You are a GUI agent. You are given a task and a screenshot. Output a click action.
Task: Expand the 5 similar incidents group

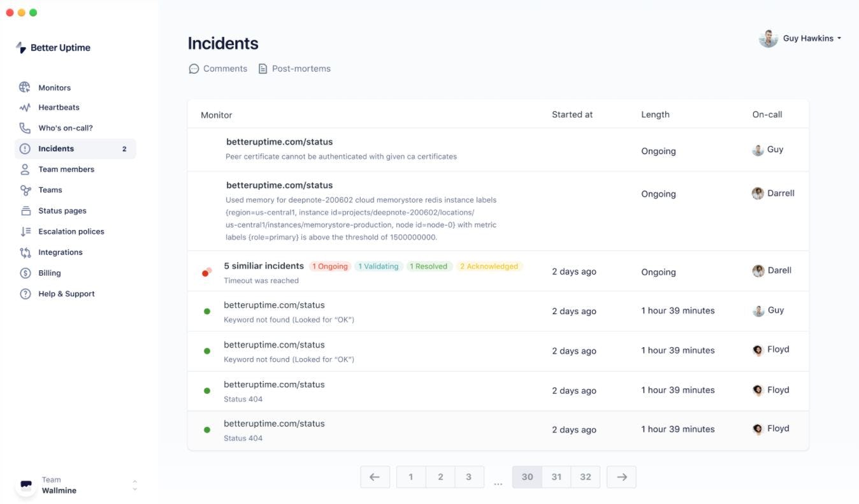tap(264, 266)
